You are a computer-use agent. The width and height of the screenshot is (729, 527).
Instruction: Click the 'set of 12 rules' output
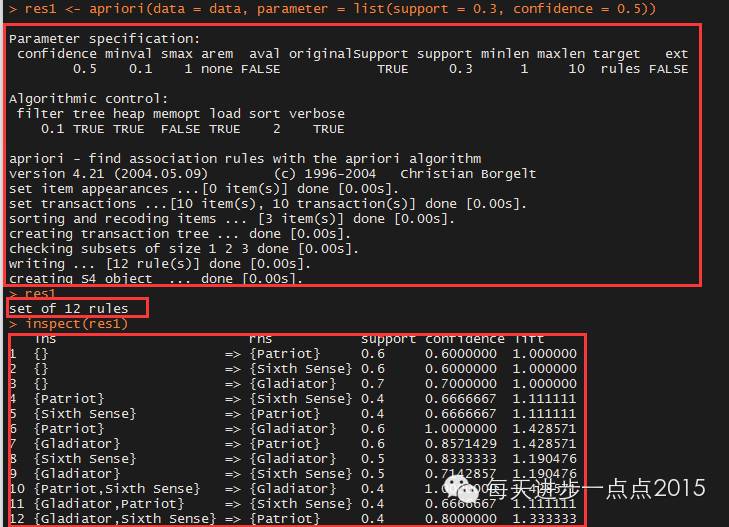click(68, 309)
